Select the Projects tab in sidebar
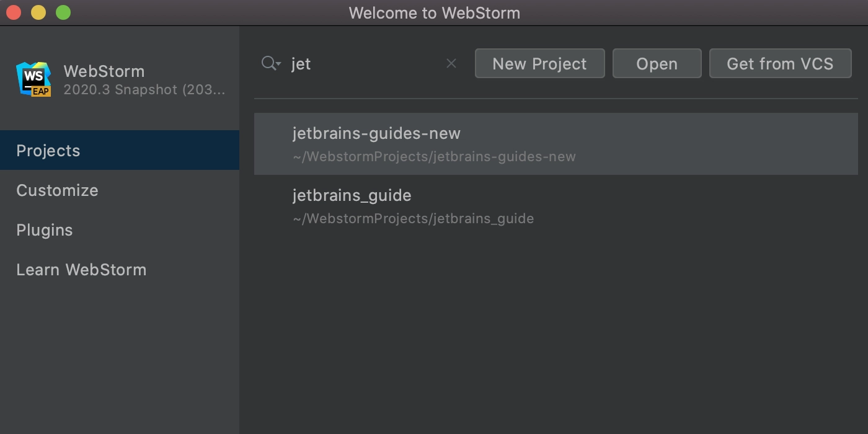 click(x=120, y=150)
